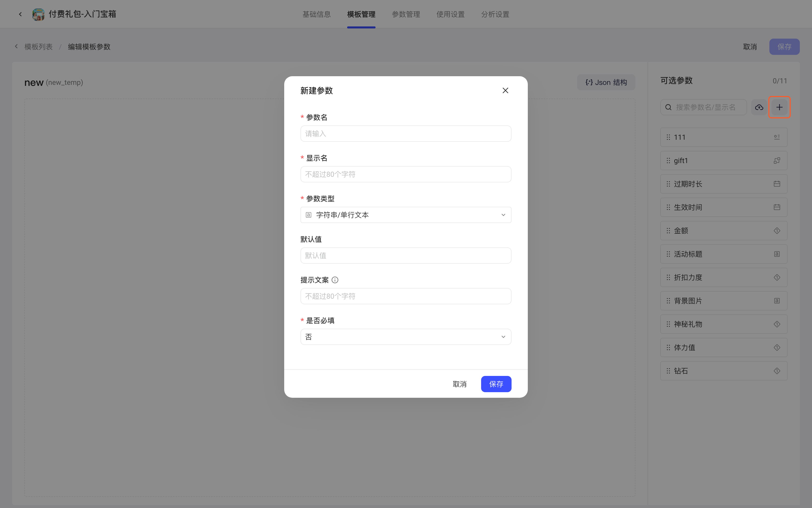Image resolution: width=812 pixels, height=508 pixels.
Task: Click the number icon on 金额
Action: click(x=777, y=230)
